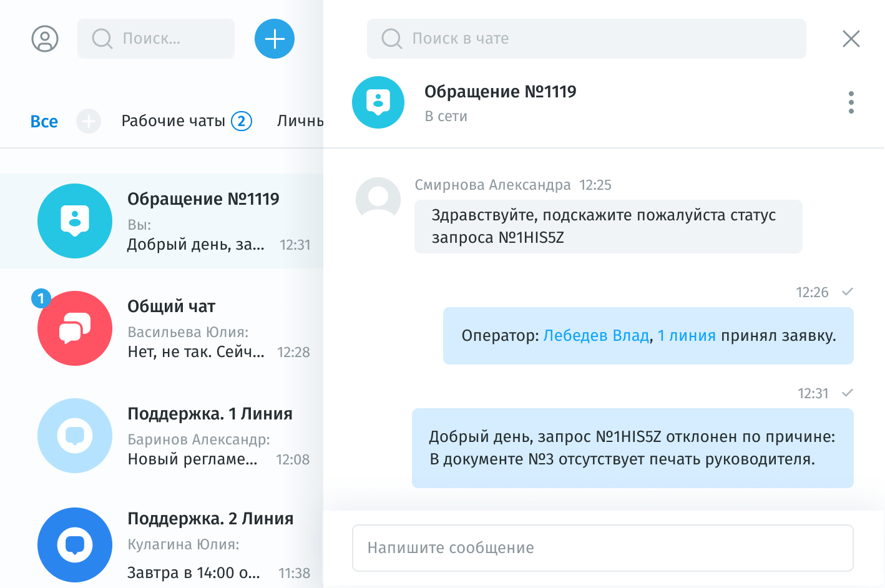The width and height of the screenshot is (885, 588).
Task: Close the chat panel with the X icon
Action: [851, 39]
